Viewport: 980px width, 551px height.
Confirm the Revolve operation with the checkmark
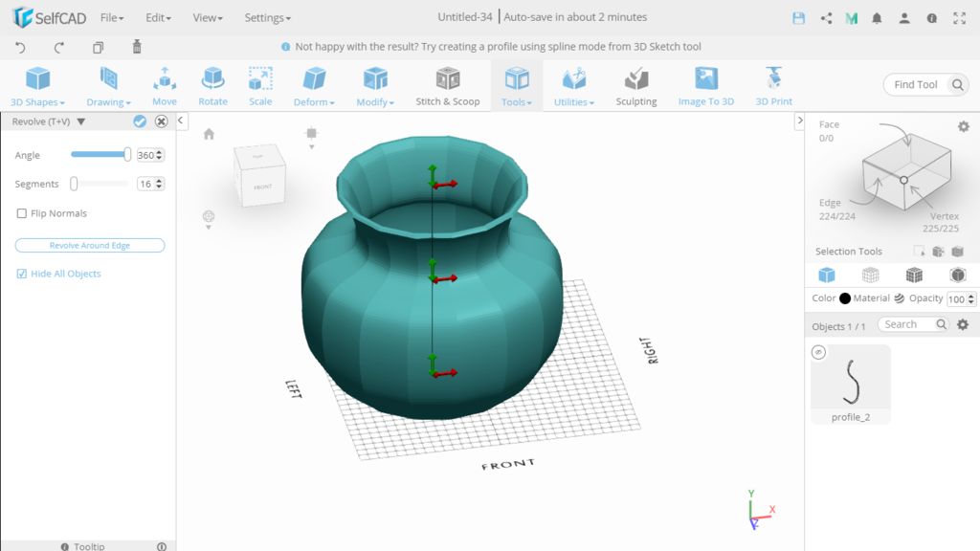click(140, 121)
